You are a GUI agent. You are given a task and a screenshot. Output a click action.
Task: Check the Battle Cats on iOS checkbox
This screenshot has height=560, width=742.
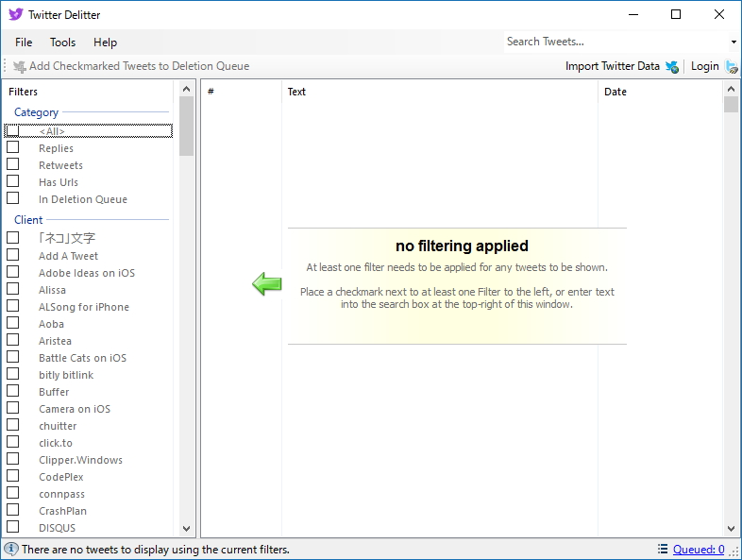13,357
